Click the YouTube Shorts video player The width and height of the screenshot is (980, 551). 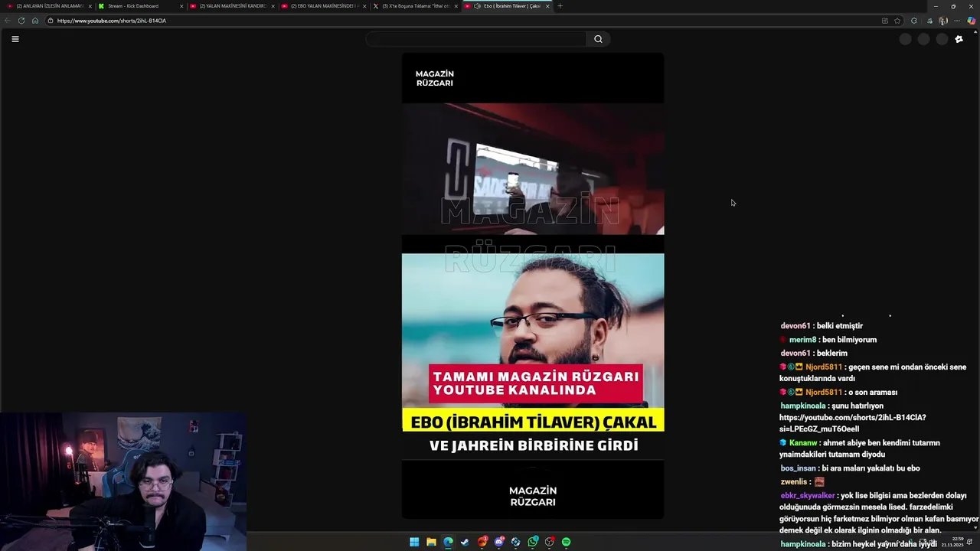coord(533,285)
